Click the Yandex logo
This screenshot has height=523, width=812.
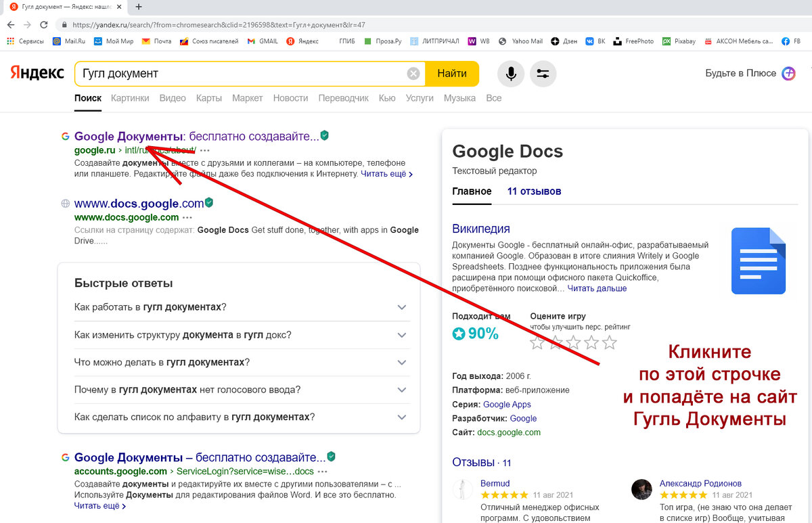click(x=37, y=73)
